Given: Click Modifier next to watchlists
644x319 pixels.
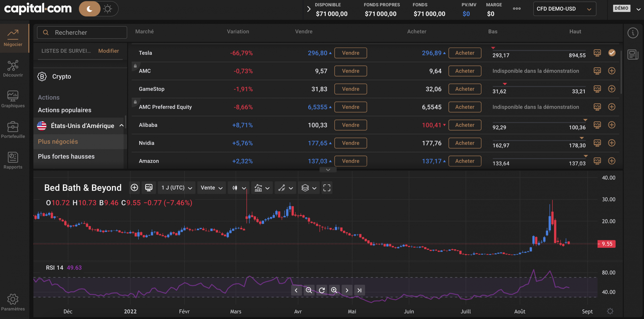Looking at the screenshot, I should click(108, 51).
